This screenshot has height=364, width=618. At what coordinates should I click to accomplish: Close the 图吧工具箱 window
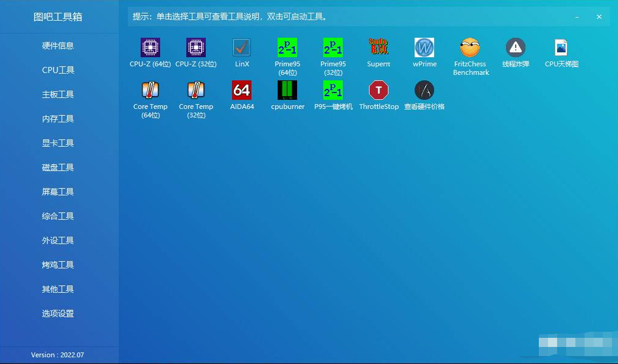[x=599, y=17]
